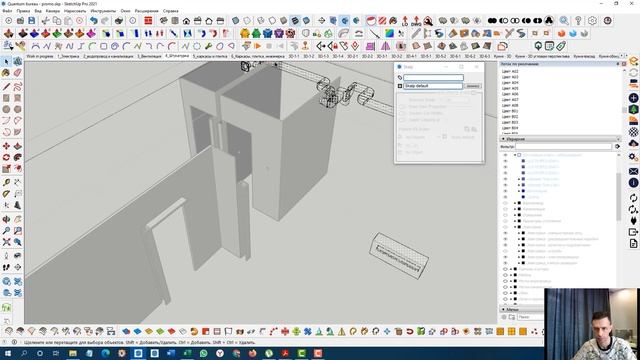This screenshot has width=640, height=360.
Task: Click the Zoom Extents tool
Action: coord(6,242)
